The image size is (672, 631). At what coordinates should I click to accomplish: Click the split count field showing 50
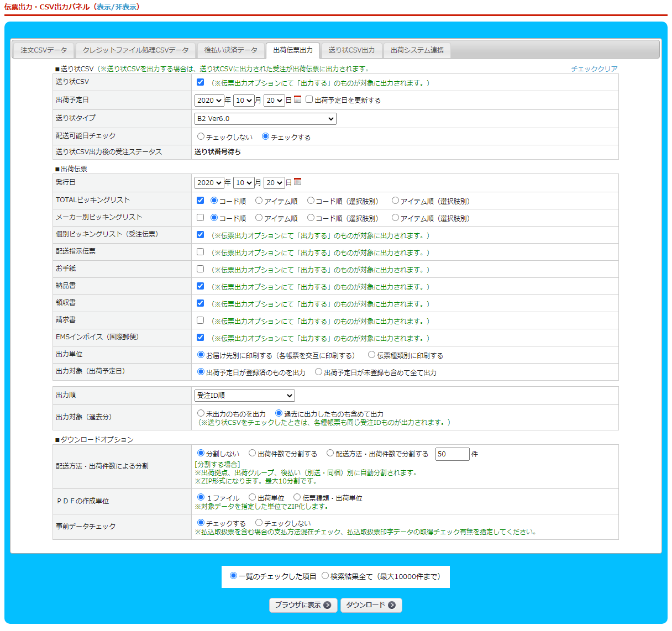[x=452, y=454]
